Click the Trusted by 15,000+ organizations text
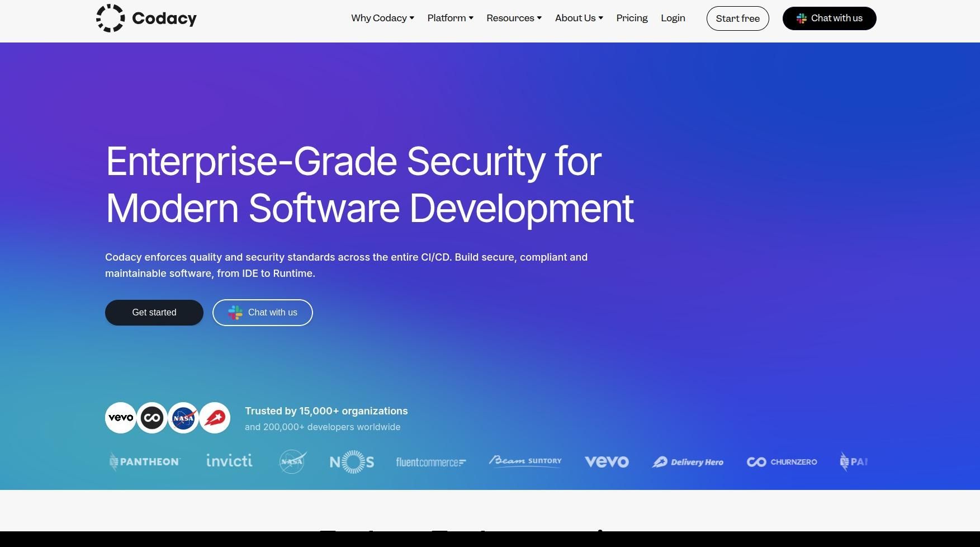This screenshot has height=547, width=980. (x=326, y=411)
